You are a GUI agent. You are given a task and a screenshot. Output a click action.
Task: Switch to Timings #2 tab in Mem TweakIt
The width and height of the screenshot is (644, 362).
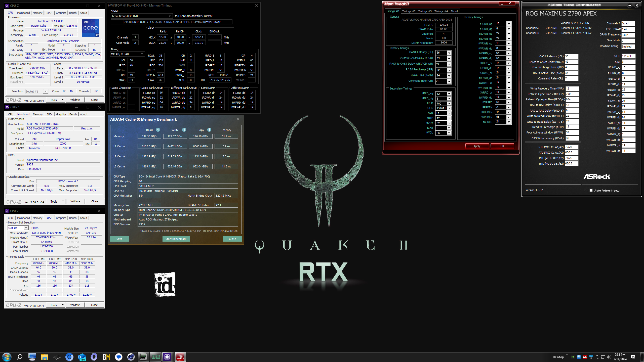pos(409,11)
